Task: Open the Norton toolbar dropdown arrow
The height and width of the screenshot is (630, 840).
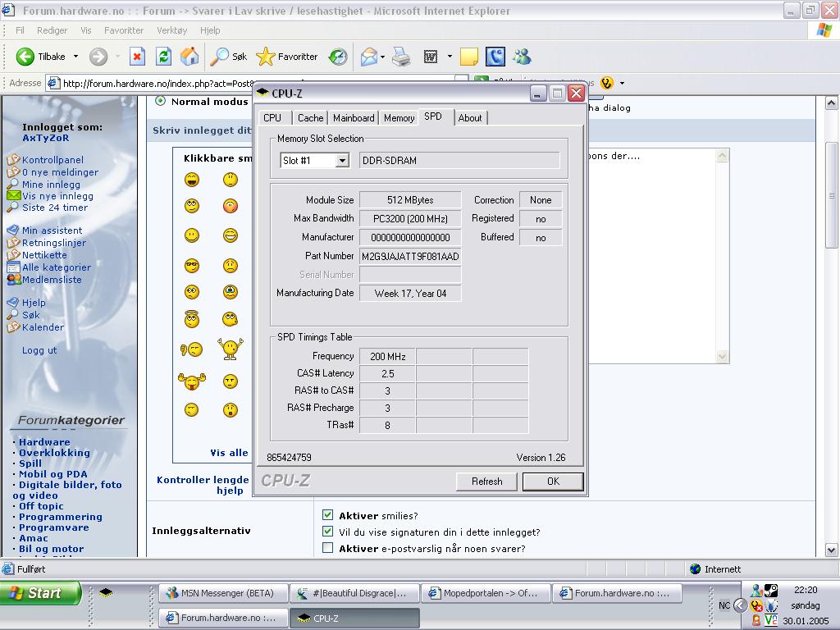Action: coord(622,83)
